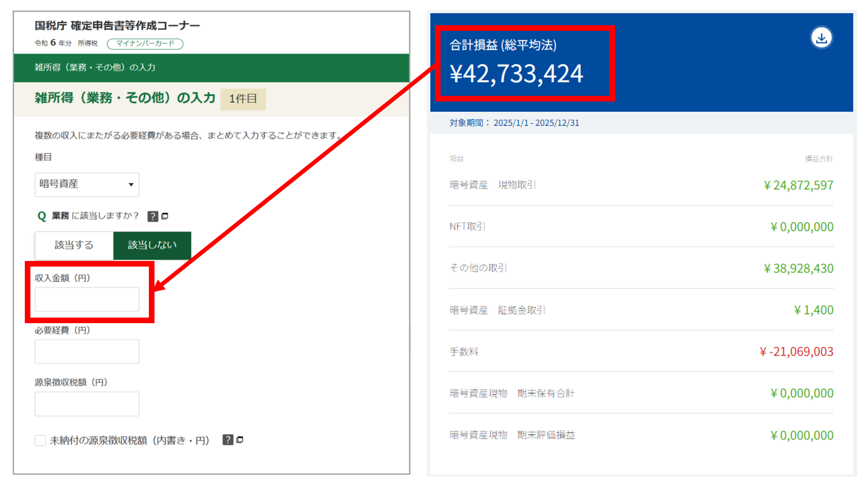
Task: Click the マイナンバーカード badge
Action: 145,43
